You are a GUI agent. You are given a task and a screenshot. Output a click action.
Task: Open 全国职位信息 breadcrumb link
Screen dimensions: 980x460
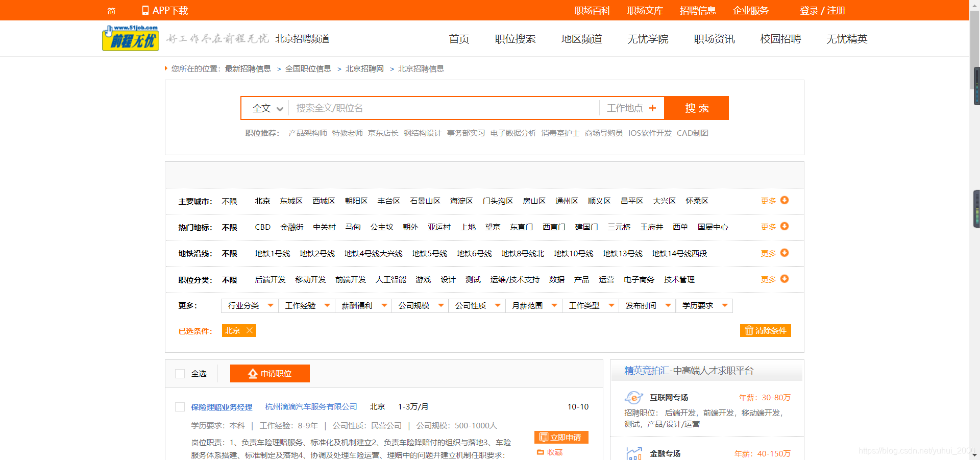tap(308, 68)
